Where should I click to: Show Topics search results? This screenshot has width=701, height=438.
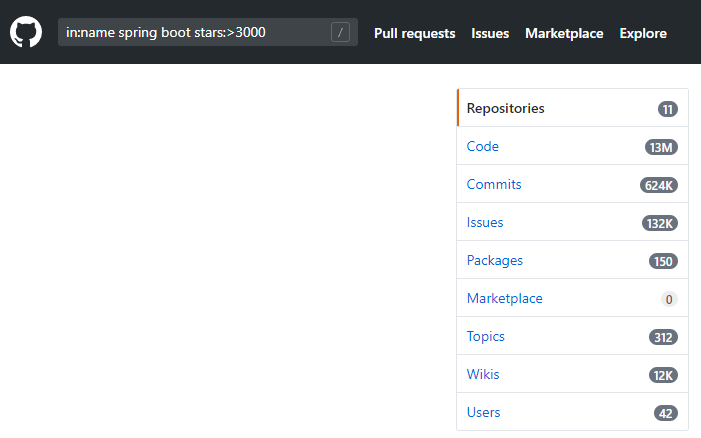pyautogui.click(x=572, y=336)
